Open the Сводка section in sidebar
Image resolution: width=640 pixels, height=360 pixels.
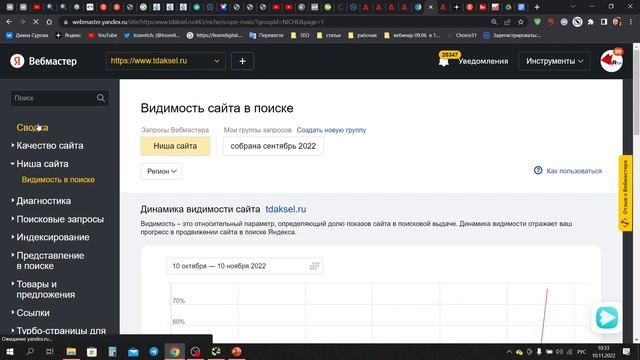coord(32,127)
